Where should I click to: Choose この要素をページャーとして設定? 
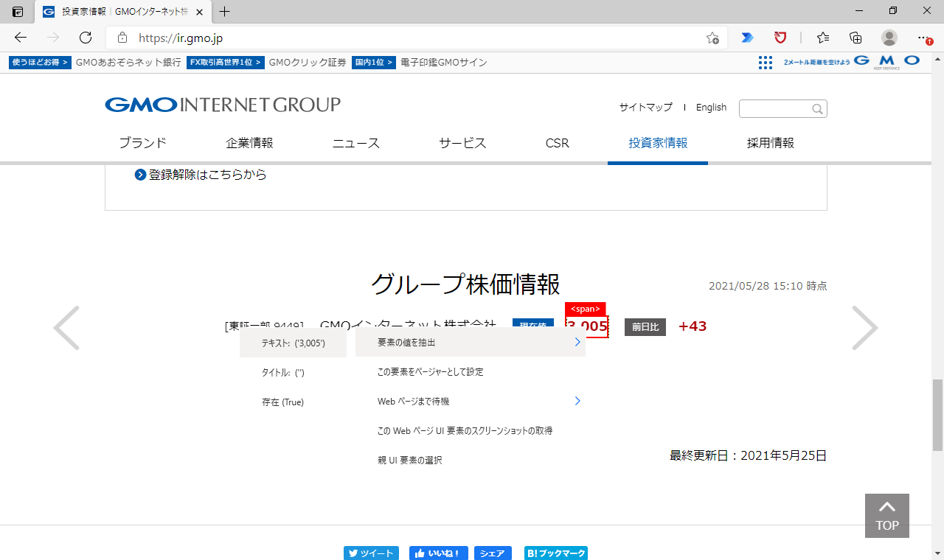[471, 372]
